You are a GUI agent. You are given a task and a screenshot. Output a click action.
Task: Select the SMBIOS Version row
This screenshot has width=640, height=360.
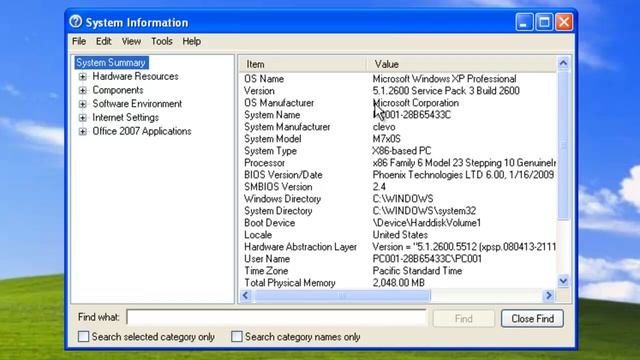point(397,187)
